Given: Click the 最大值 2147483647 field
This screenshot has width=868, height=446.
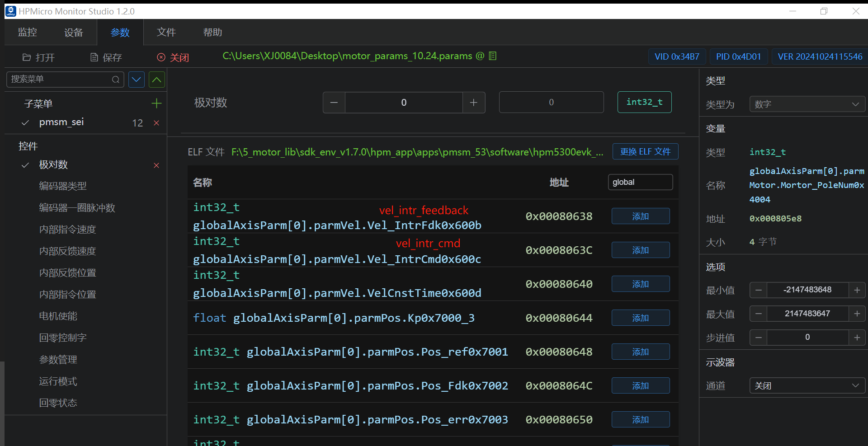Looking at the screenshot, I should (807, 314).
